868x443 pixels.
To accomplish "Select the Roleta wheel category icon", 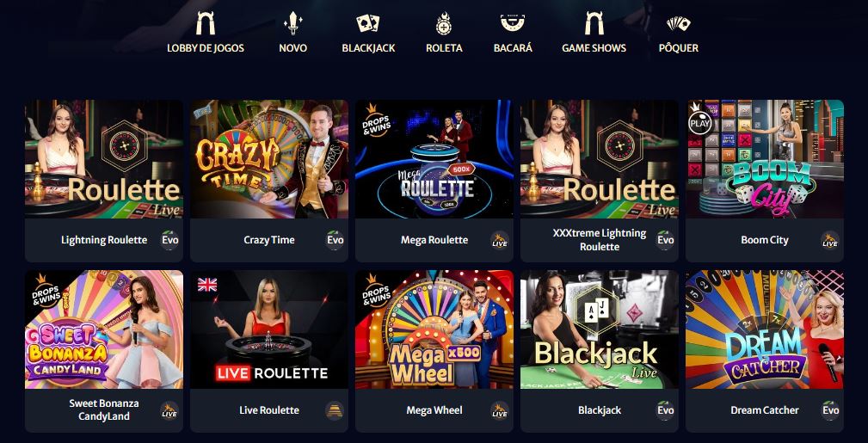I will [443, 24].
